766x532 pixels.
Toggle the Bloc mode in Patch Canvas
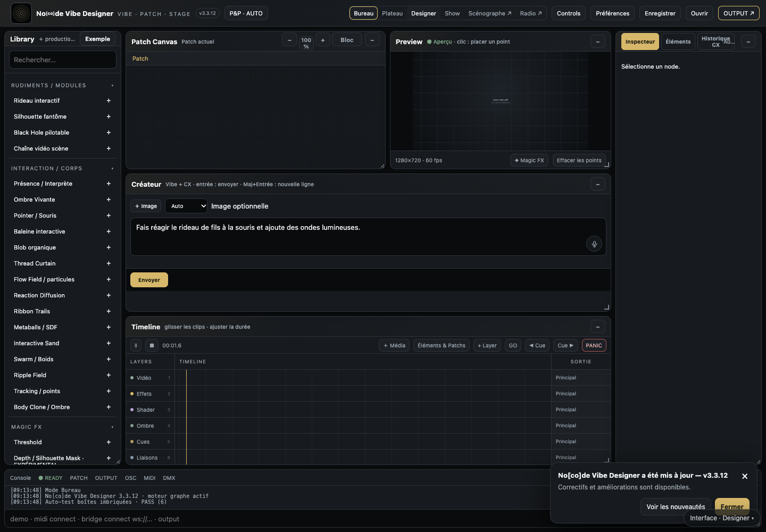tap(347, 40)
